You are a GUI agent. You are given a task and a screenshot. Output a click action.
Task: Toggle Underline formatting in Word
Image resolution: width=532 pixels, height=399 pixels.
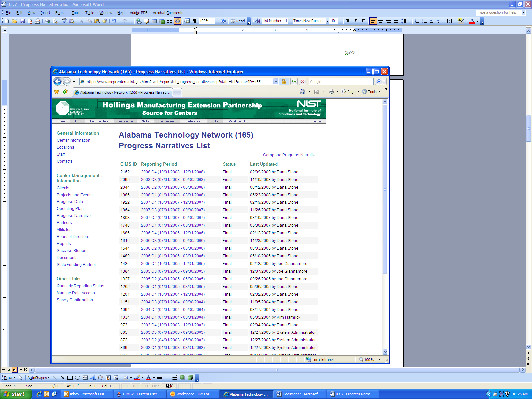coord(363,21)
